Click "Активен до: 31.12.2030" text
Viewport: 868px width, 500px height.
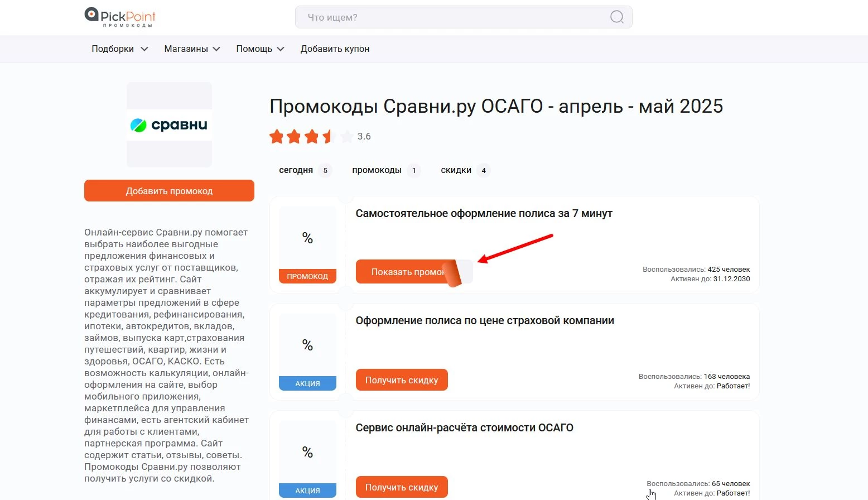click(710, 278)
